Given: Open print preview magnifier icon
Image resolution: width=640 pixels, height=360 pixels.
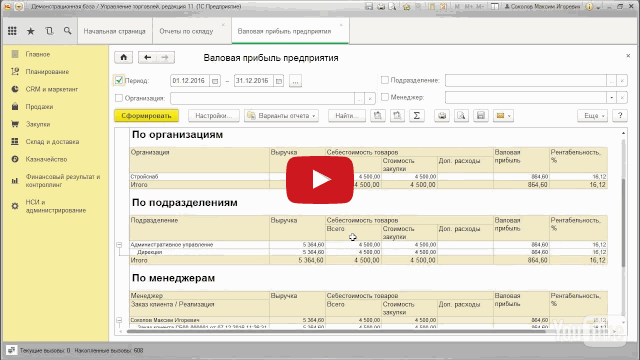Looking at the screenshot, I should [461, 116].
